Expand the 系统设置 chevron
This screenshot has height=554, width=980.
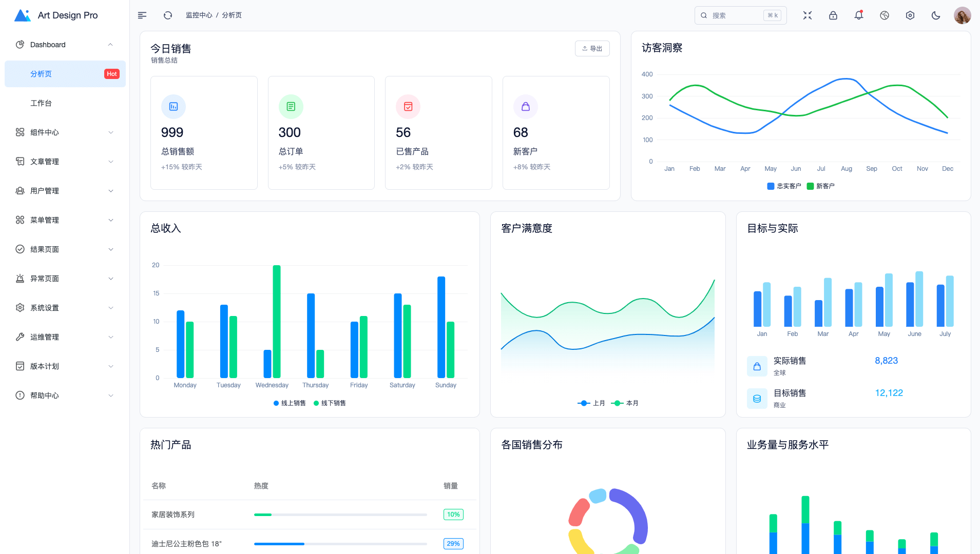tap(110, 308)
